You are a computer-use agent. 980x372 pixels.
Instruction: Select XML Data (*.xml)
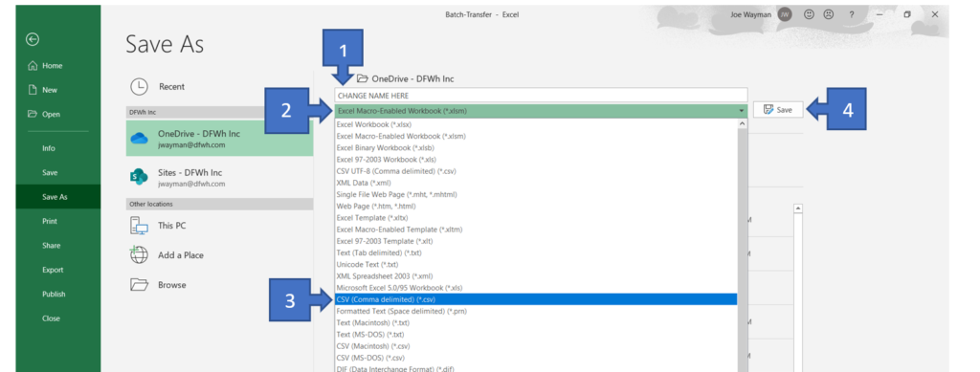coord(536,183)
